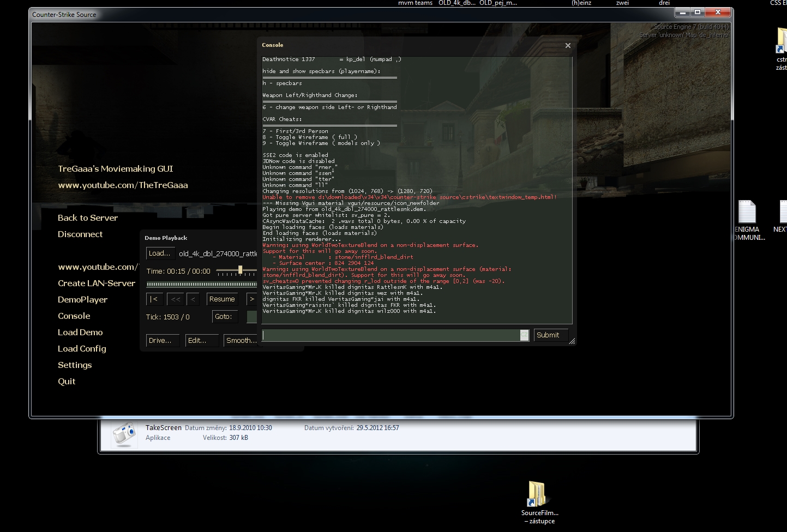Screen dimensions: 787x532
Task: Click the 'drei' desktop label
Action: (664, 3)
